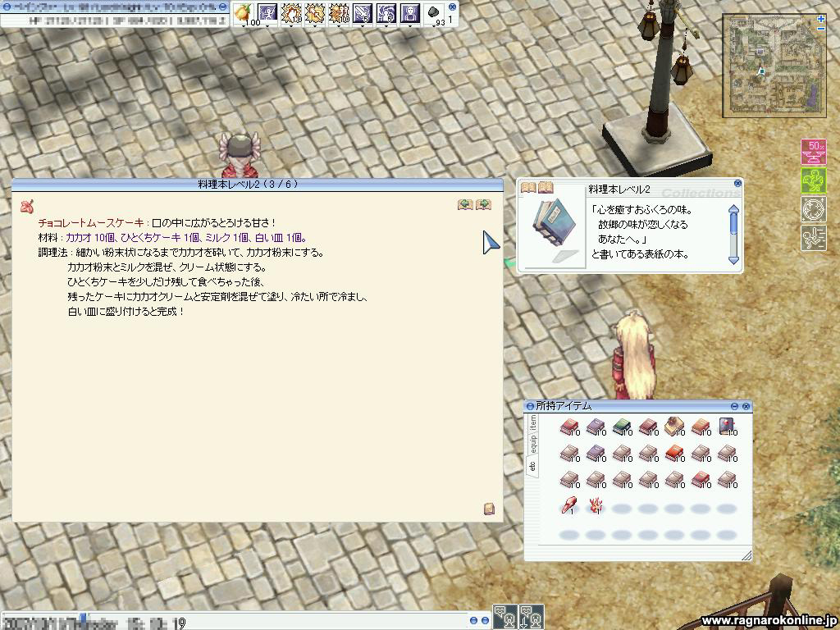Close the 料理本レベル2 description window
The image size is (840, 630).
point(737,183)
